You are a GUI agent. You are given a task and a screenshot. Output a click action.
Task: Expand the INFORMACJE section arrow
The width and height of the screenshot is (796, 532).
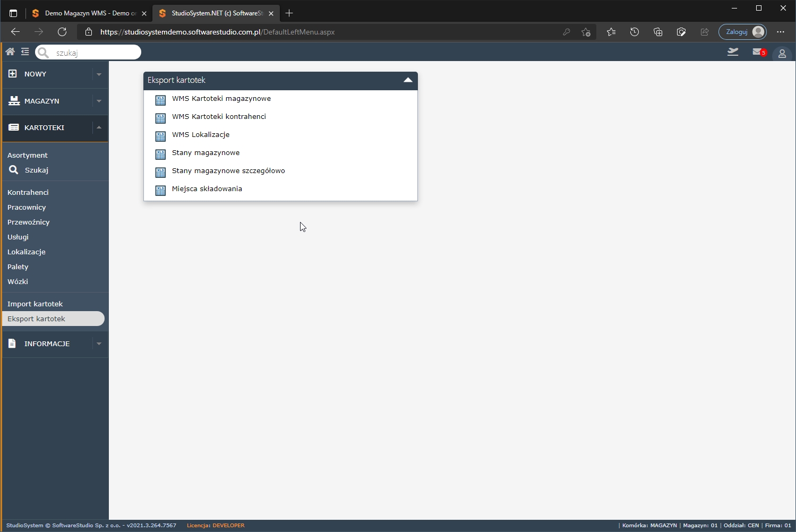pos(99,344)
